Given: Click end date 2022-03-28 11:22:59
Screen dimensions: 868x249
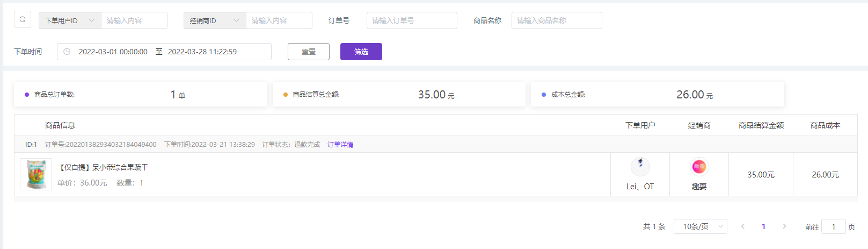Looking at the screenshot, I should [x=202, y=52].
